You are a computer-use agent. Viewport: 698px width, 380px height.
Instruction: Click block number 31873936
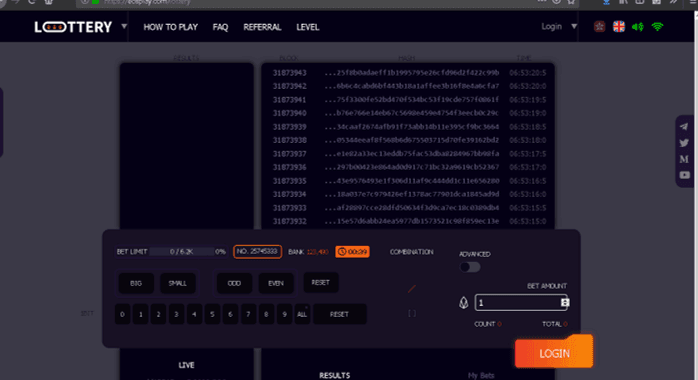(x=290, y=167)
